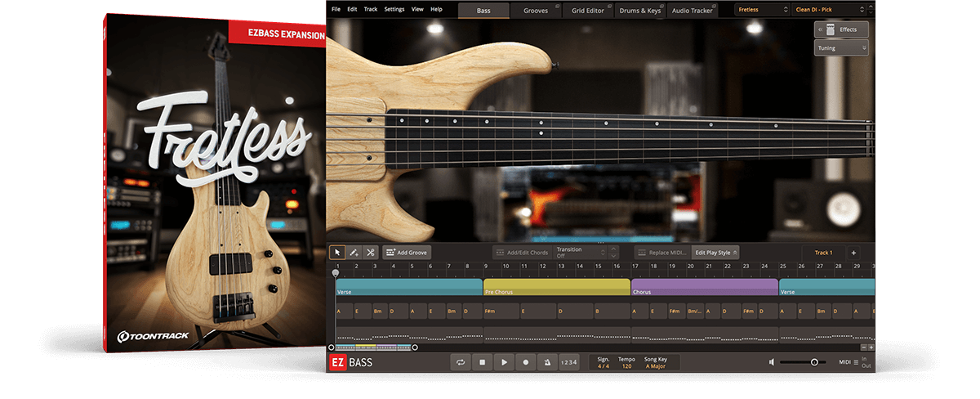Expand the Tuning panel
This screenshot has width=980, height=399.
841,48
